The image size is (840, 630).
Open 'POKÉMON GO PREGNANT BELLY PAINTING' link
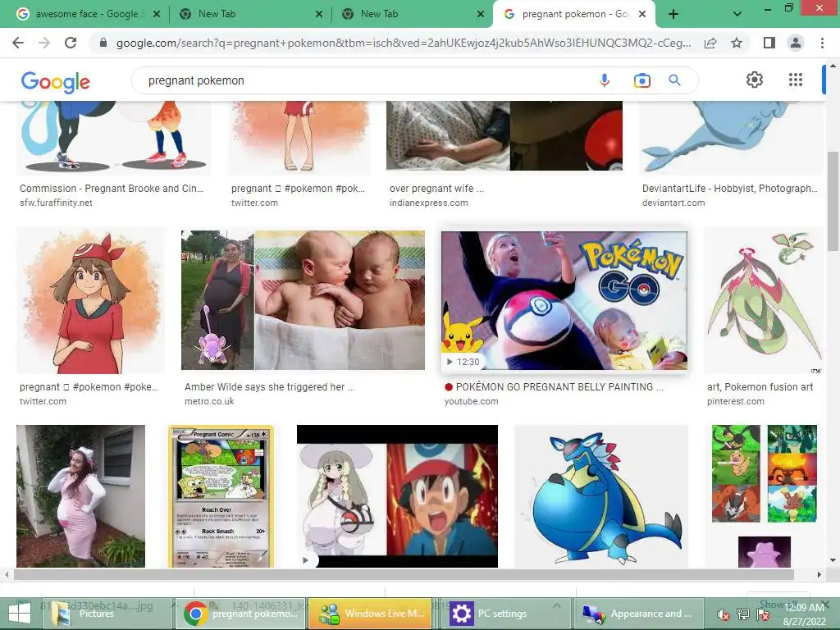[555, 387]
